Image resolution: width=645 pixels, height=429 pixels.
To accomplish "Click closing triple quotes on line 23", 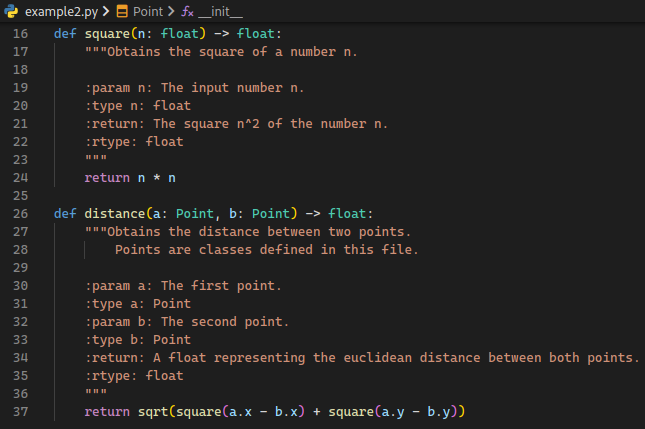I will click(x=96, y=159).
